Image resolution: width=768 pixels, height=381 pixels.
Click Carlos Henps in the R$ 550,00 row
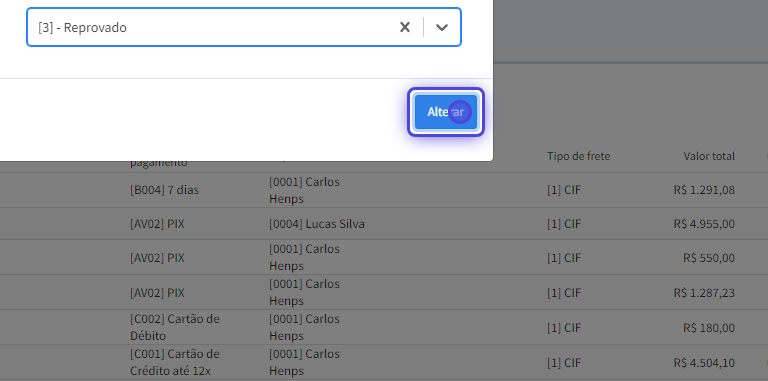pos(304,257)
